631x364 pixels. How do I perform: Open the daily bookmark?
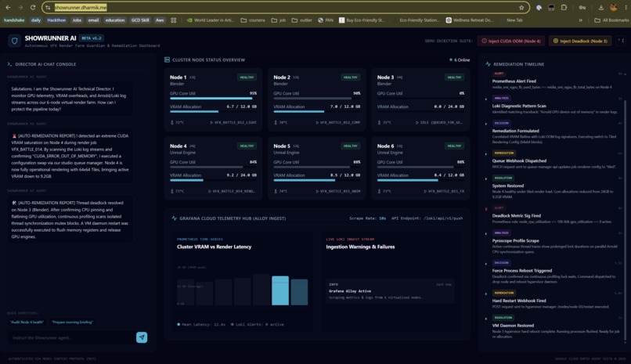(36, 20)
